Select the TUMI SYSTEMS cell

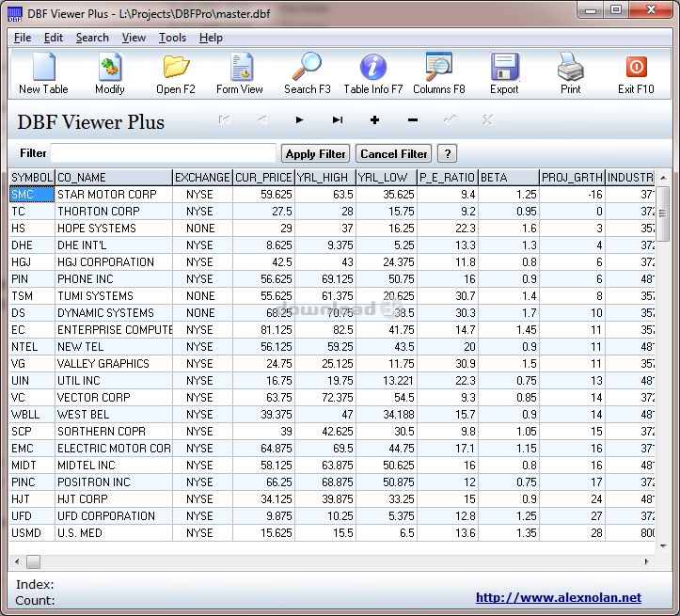[114, 296]
